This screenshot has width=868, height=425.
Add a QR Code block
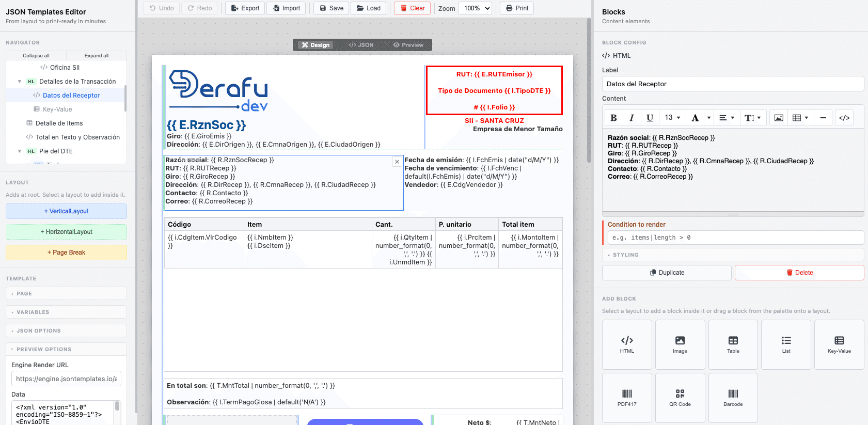680,398
